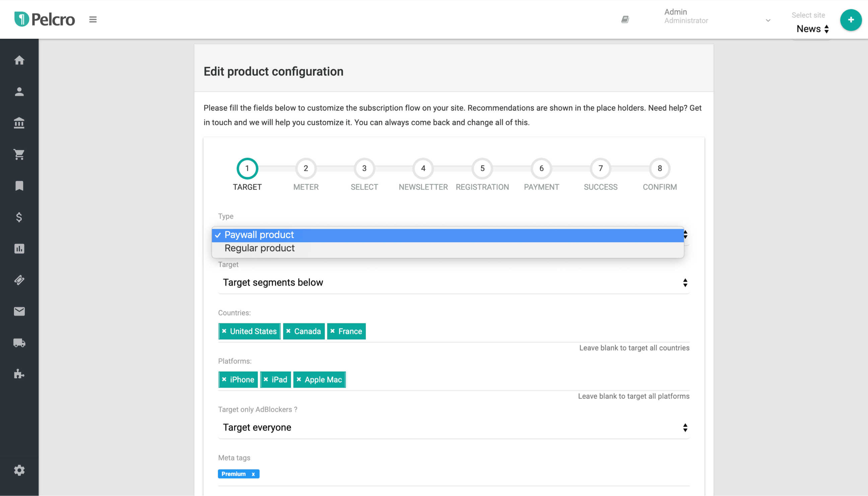Open the Target segments below dropdown
The width and height of the screenshot is (868, 496).
tap(453, 283)
